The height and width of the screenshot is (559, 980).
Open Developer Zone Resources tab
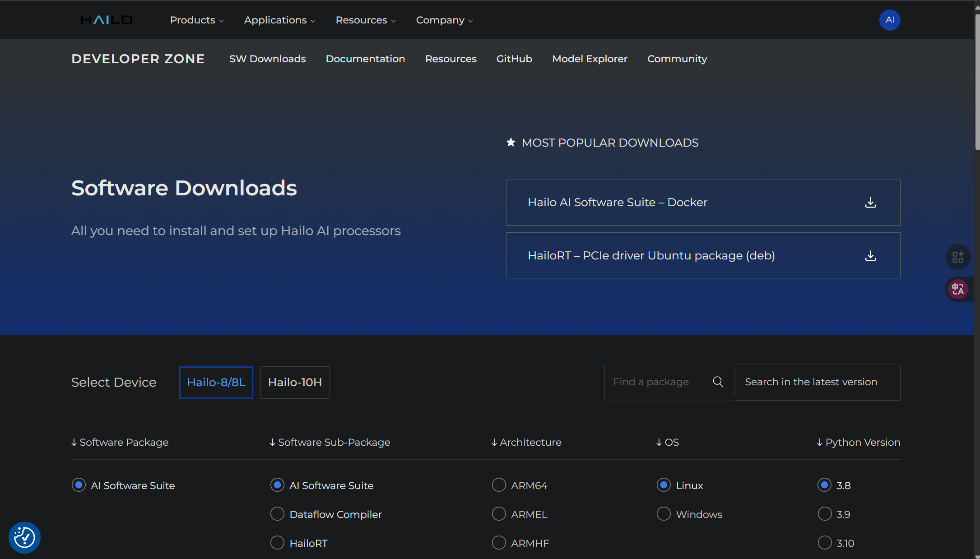pyautogui.click(x=451, y=59)
